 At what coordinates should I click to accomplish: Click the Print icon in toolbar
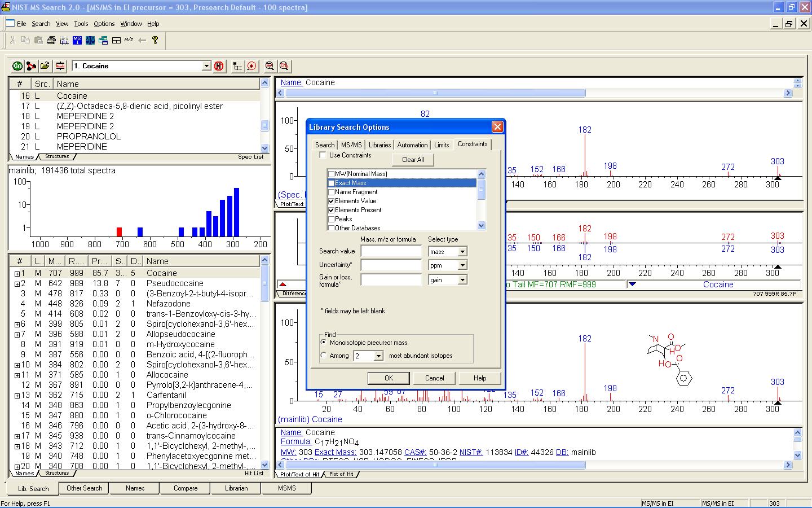point(51,40)
